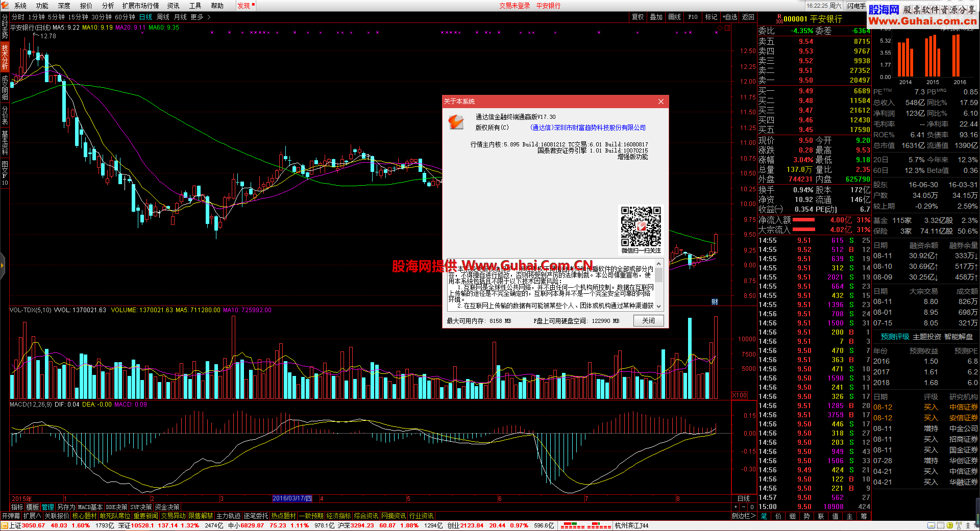This screenshot has height=531, width=980.
Task: Open the 报价 menu
Action: click(x=86, y=6)
